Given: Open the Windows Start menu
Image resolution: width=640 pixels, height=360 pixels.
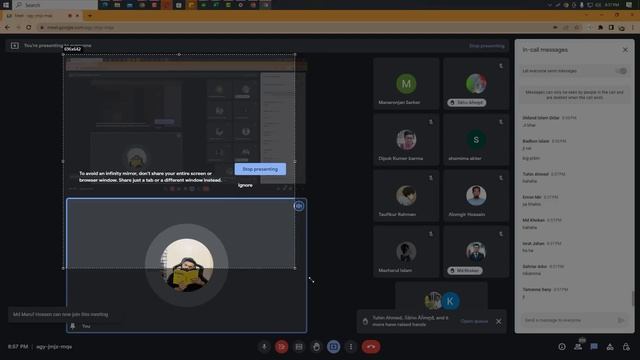Looking at the screenshot, I should (x=6, y=5).
